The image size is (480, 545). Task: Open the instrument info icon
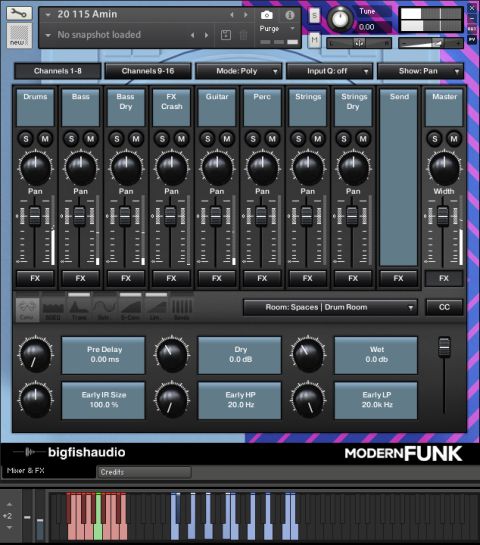coord(290,15)
